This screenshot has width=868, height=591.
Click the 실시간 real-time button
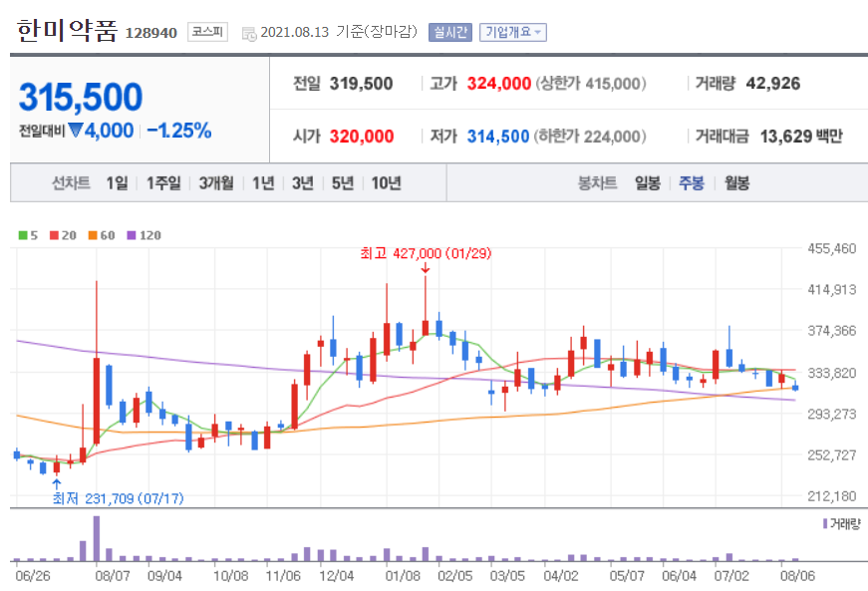(450, 32)
